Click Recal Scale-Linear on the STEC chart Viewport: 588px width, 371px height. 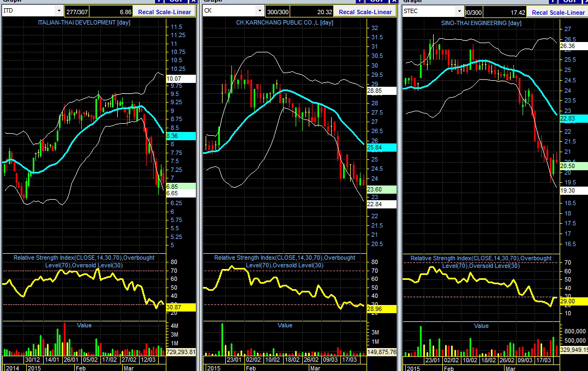pos(558,13)
